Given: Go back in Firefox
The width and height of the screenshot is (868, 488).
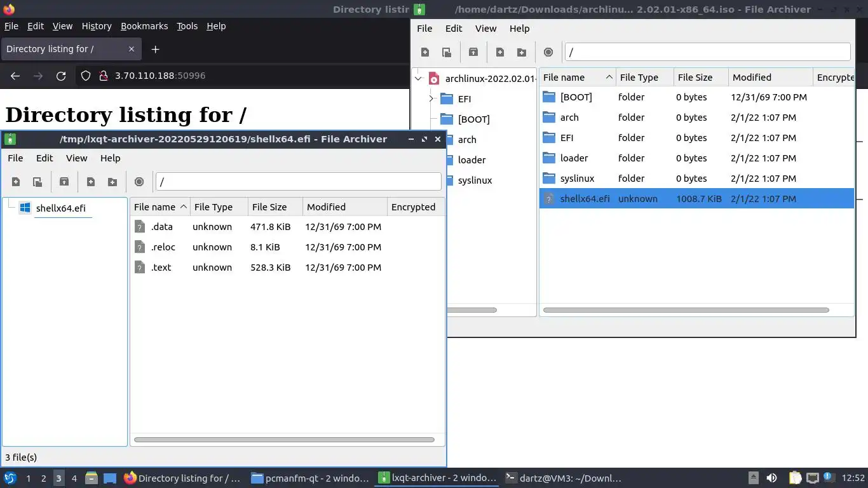Looking at the screenshot, I should pos(15,76).
